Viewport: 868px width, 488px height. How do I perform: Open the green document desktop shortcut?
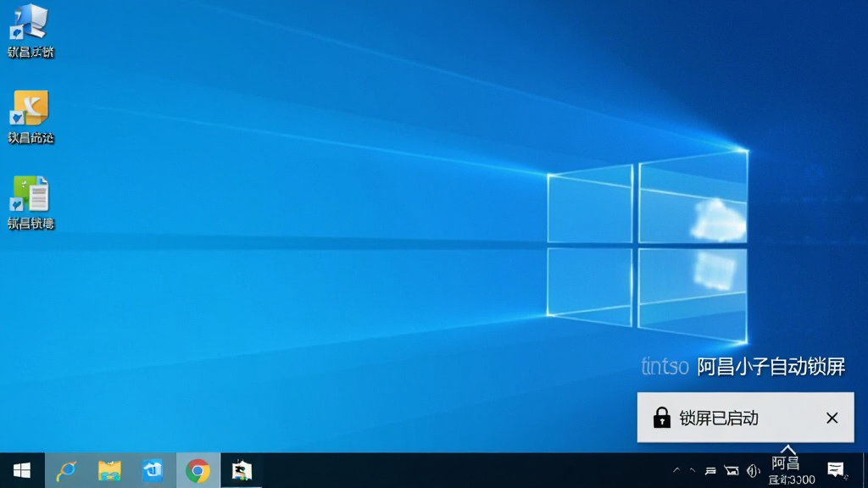coord(31,202)
